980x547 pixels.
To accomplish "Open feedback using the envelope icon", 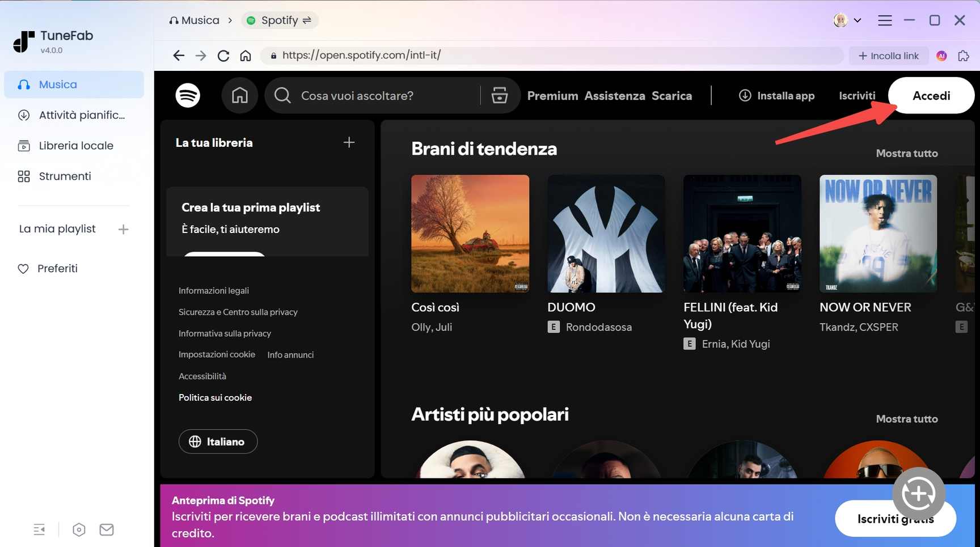I will 106,529.
